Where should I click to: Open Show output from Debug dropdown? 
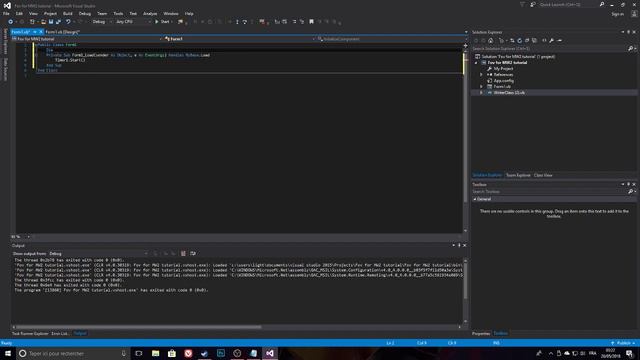[x=99, y=253]
